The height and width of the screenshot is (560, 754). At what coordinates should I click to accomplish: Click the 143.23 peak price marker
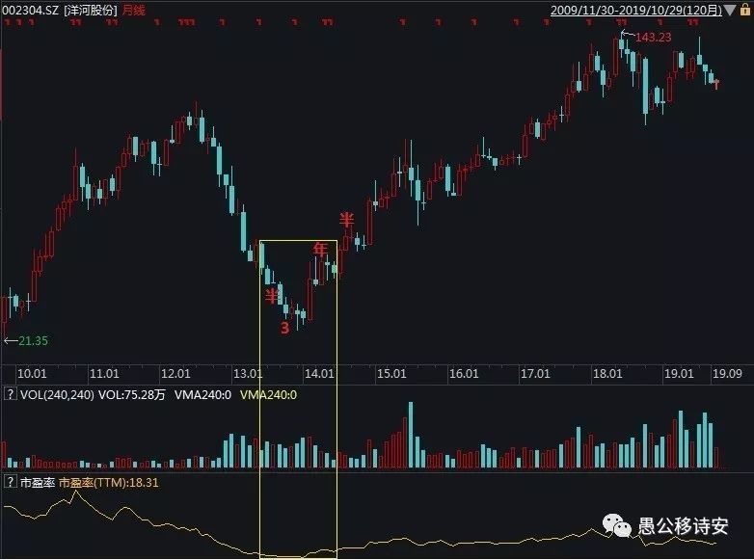(x=654, y=37)
